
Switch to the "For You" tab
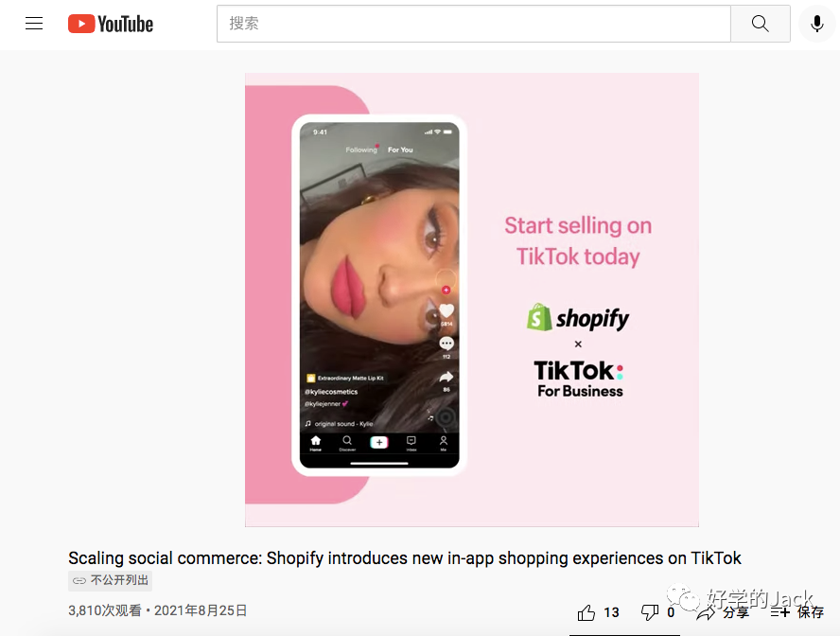point(398,150)
